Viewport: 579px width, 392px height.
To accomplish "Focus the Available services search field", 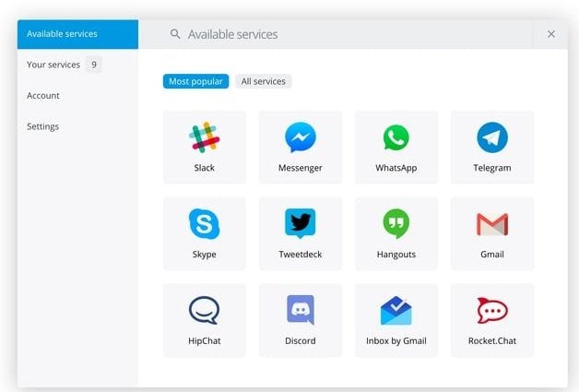I will tap(336, 34).
